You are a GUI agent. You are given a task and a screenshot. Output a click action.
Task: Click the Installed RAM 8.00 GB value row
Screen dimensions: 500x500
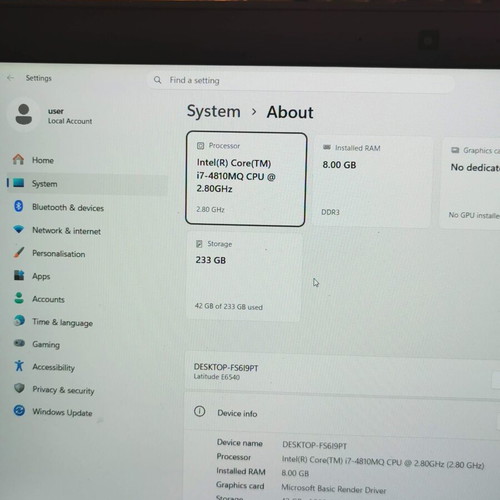(x=295, y=473)
